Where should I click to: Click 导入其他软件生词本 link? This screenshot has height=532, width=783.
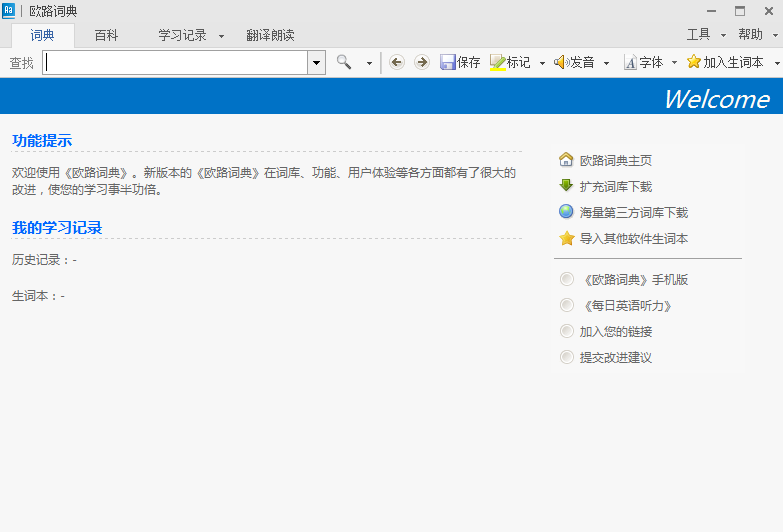pyautogui.click(x=633, y=238)
